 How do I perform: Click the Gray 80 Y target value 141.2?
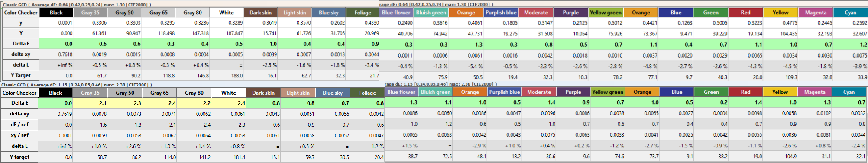204,157
